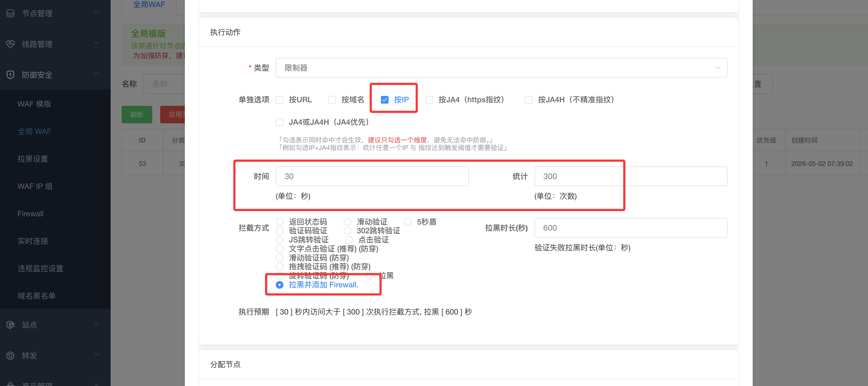Click the 时间 input field with 30
The image size is (868, 386).
[372, 177]
